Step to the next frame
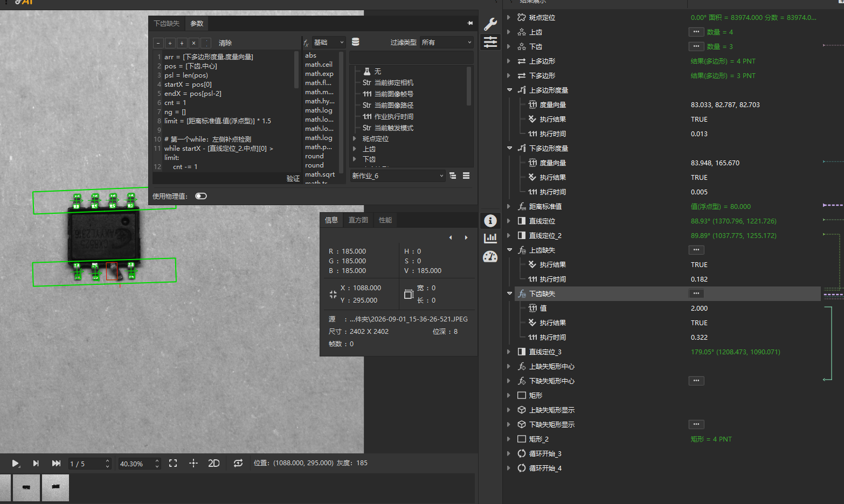The height and width of the screenshot is (504, 844). [x=36, y=463]
